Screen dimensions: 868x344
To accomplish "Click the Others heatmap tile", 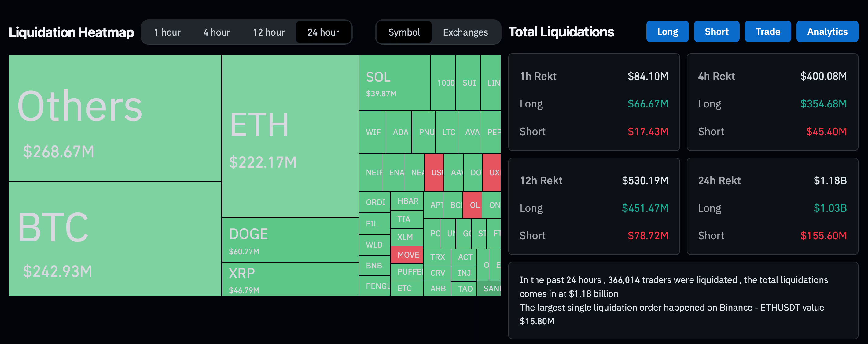I will coord(115,118).
